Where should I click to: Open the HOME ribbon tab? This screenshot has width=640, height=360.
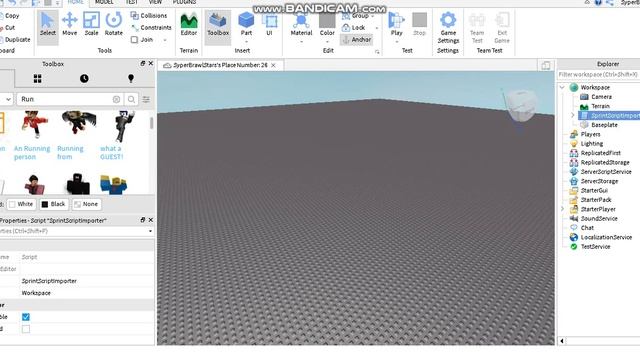tap(75, 2)
